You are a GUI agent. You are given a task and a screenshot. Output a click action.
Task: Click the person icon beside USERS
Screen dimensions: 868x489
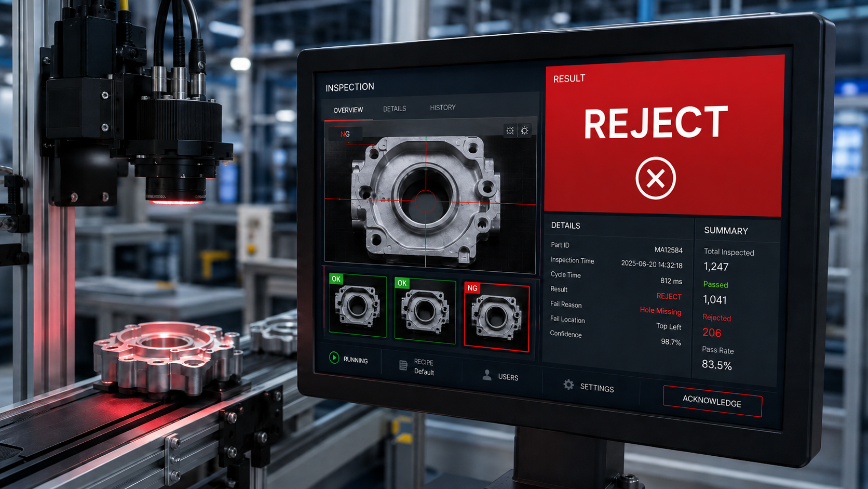(487, 375)
